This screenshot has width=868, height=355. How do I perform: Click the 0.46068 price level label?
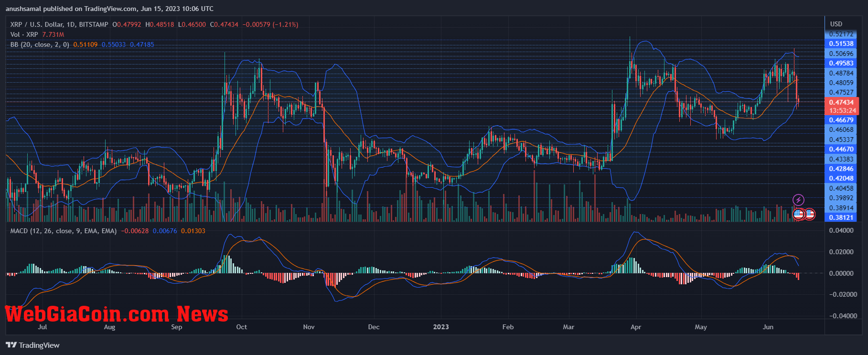pos(841,129)
